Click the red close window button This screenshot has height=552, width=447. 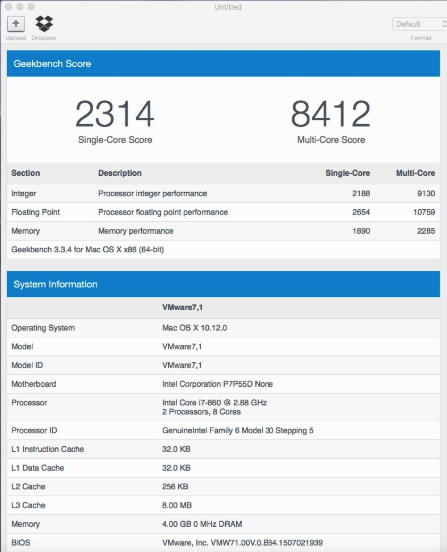9,7
